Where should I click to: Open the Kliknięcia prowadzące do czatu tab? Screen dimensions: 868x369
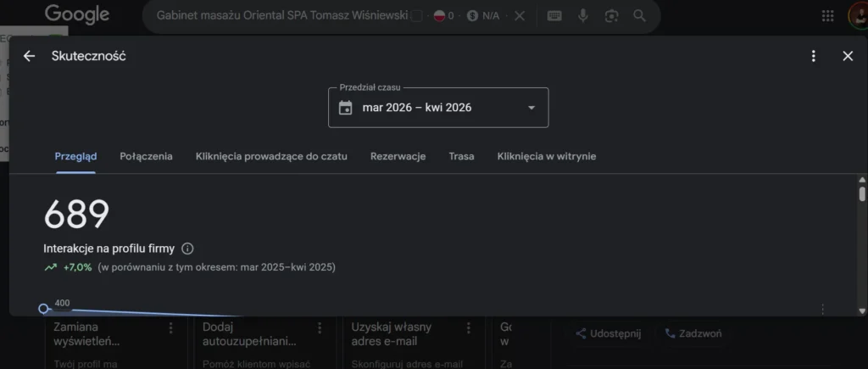tap(271, 156)
